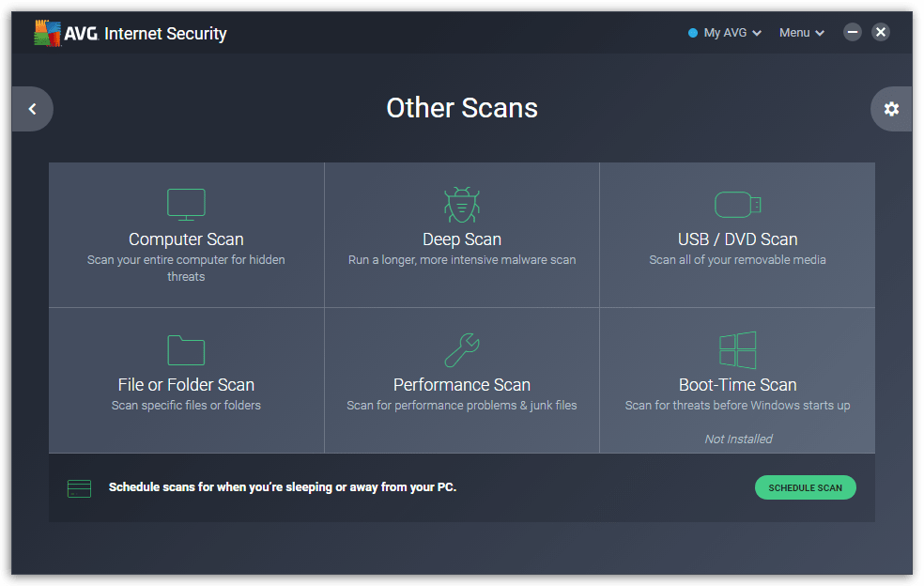
Task: Click 'Scan specific files or folders' text
Action: 186,406
